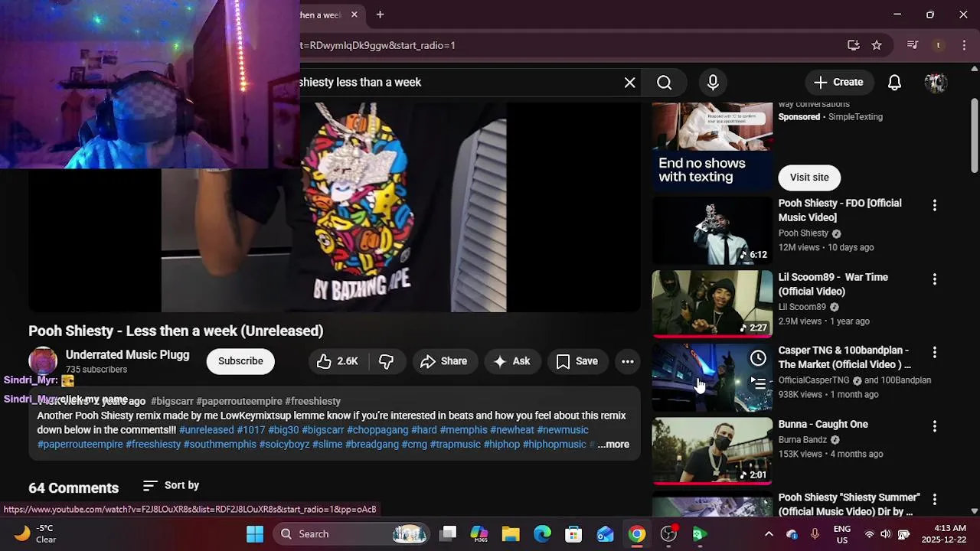The height and width of the screenshot is (551, 980).
Task: Dislike the video
Action: click(x=387, y=361)
